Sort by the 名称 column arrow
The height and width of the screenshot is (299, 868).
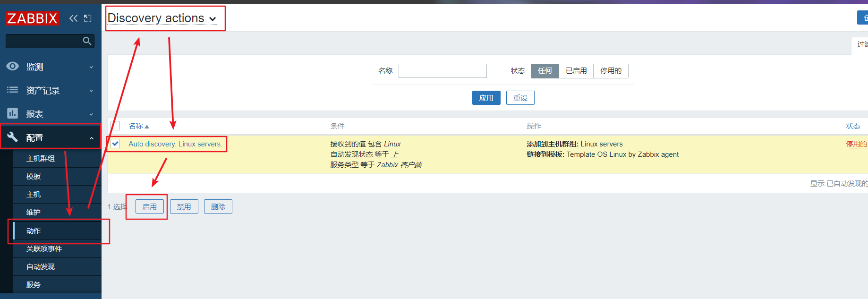(147, 127)
